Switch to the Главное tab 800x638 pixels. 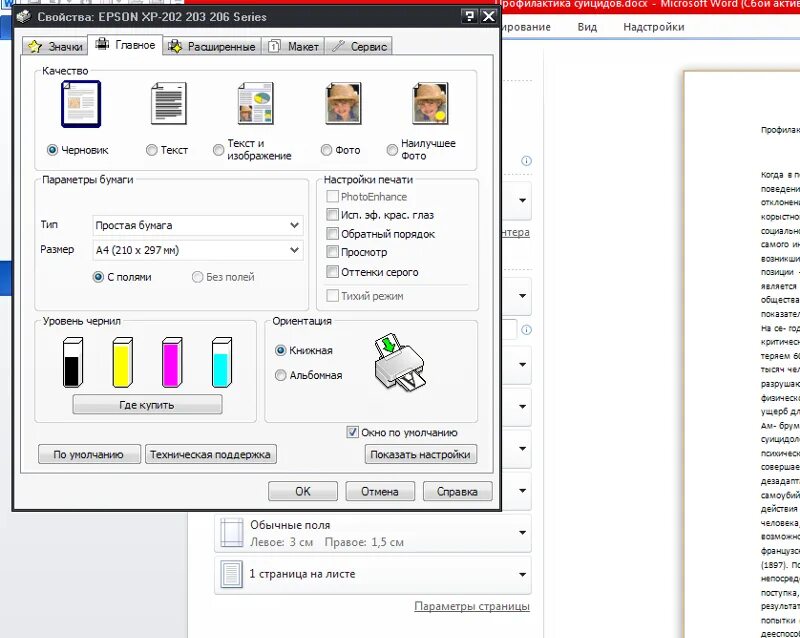point(126,45)
